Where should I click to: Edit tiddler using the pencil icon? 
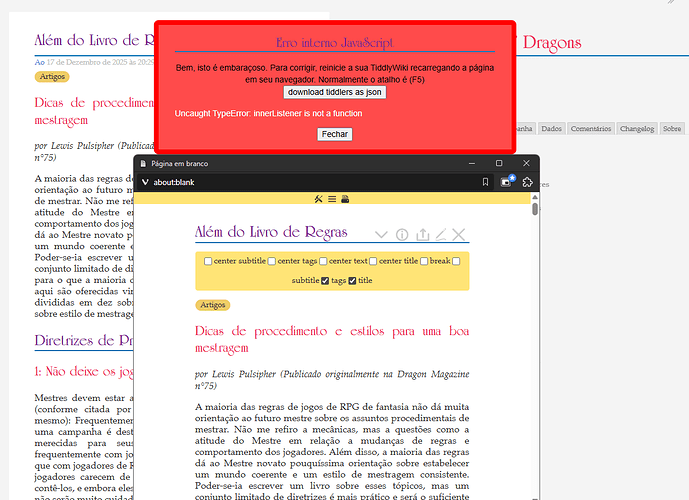[441, 235]
